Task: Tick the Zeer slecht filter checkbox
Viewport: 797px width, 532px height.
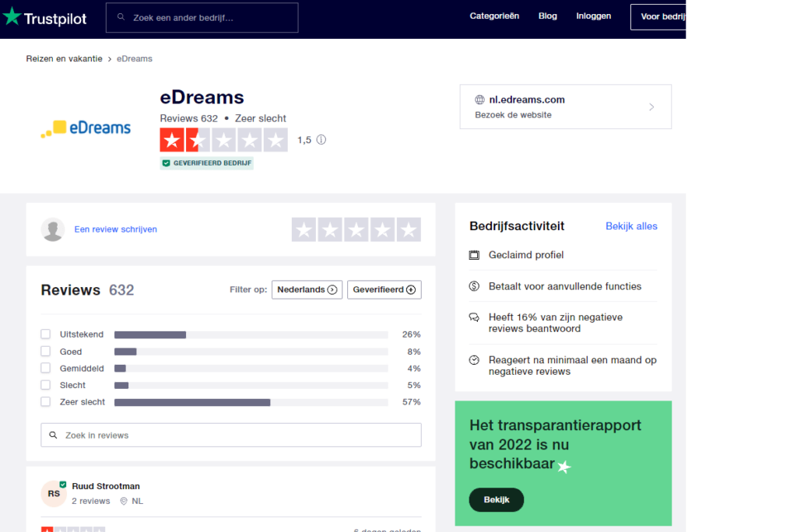Action: point(46,401)
